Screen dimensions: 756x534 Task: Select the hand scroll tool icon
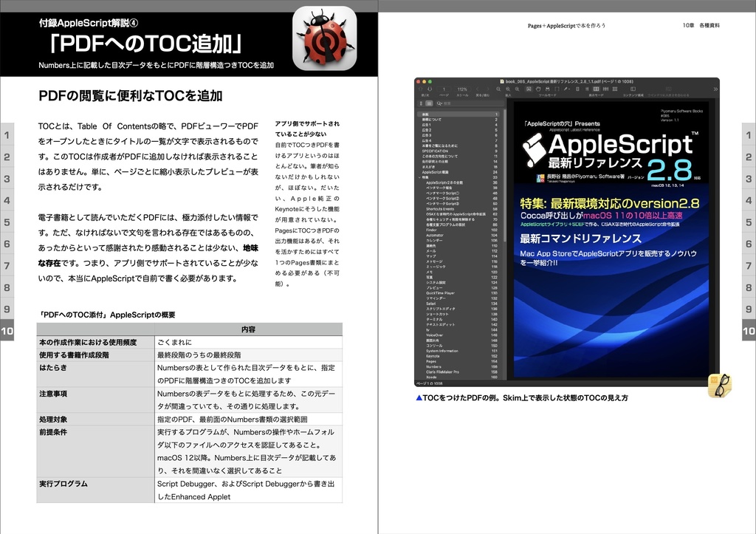pyautogui.click(x=539, y=89)
